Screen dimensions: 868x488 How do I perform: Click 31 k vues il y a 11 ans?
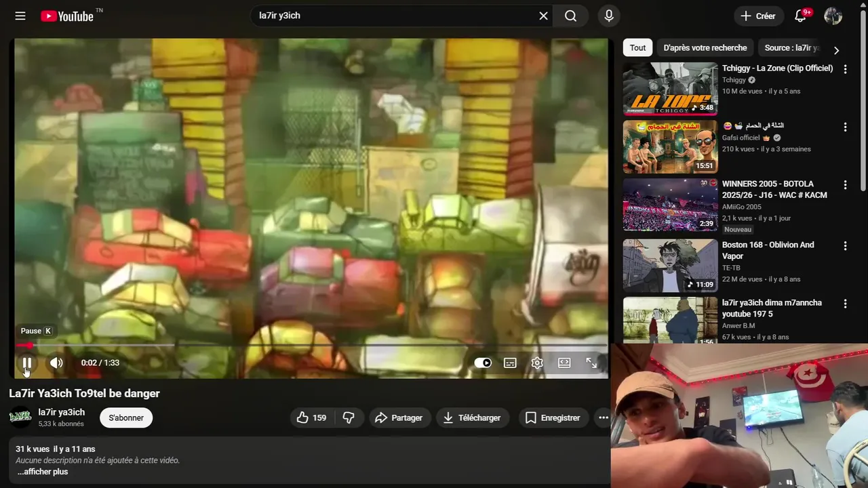pos(56,449)
